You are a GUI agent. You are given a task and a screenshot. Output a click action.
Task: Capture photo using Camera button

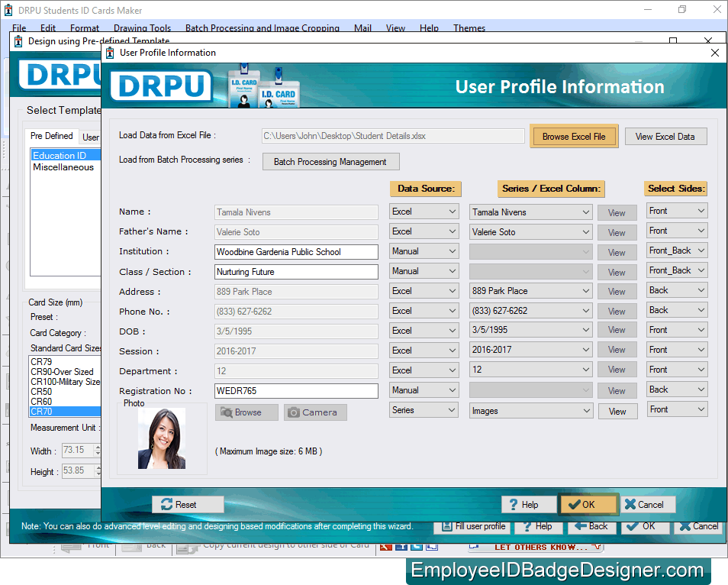point(315,412)
